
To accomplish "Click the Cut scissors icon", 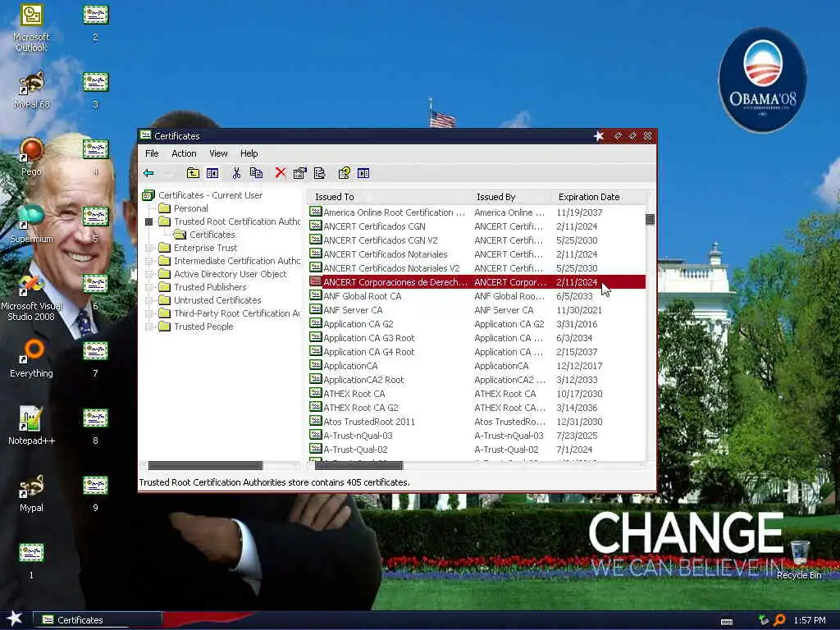I will [x=236, y=173].
